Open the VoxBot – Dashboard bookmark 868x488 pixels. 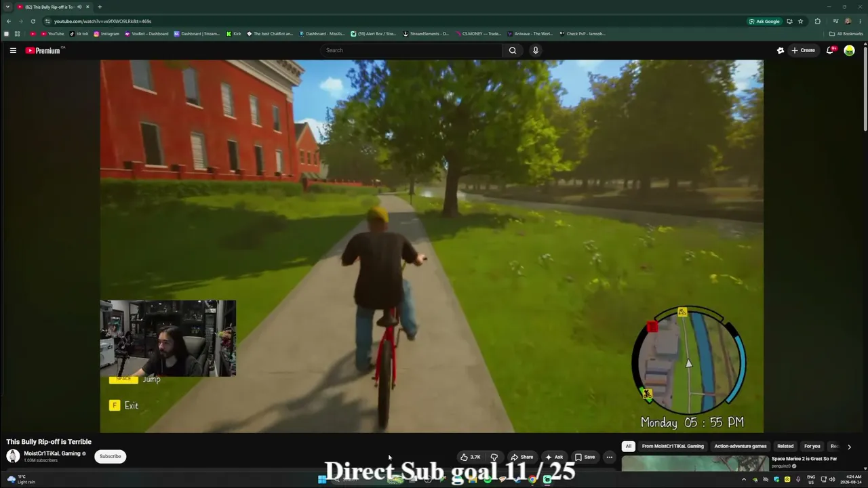click(146, 33)
